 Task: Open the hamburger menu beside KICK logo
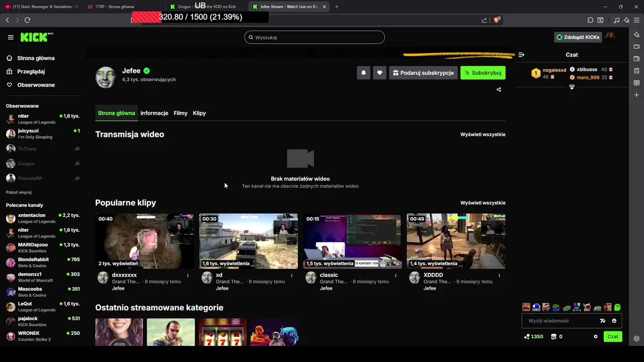pyautogui.click(x=11, y=37)
